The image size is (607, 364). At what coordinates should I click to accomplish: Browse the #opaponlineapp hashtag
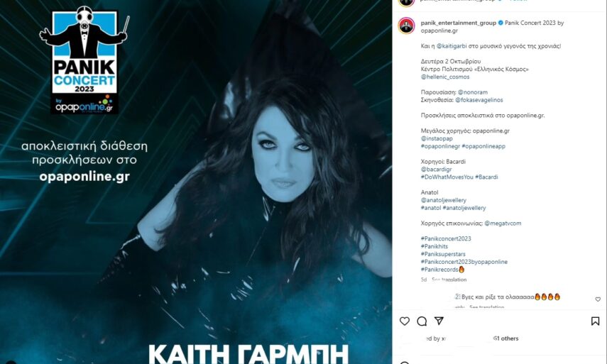(x=483, y=146)
